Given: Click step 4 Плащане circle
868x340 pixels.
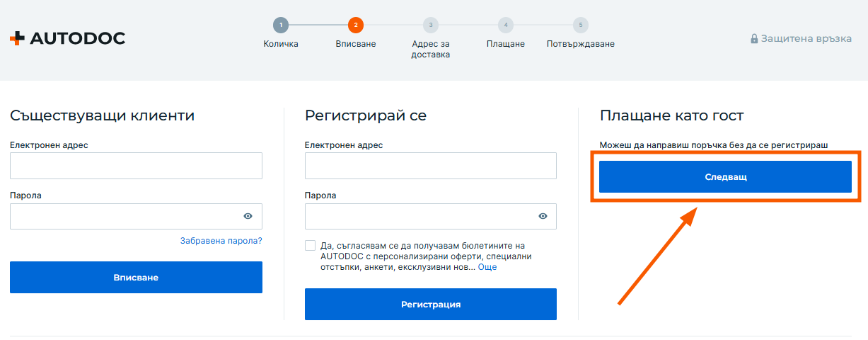Looking at the screenshot, I should point(505,25).
